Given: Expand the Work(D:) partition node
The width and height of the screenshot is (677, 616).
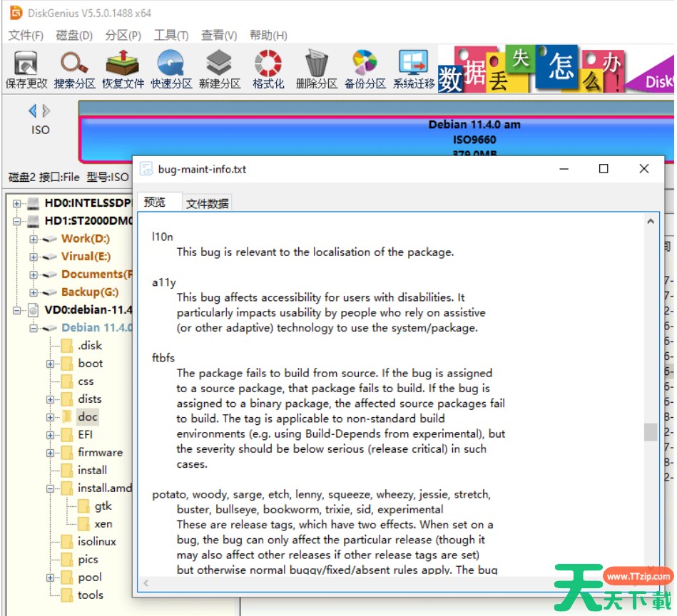Looking at the screenshot, I should click(34, 239).
